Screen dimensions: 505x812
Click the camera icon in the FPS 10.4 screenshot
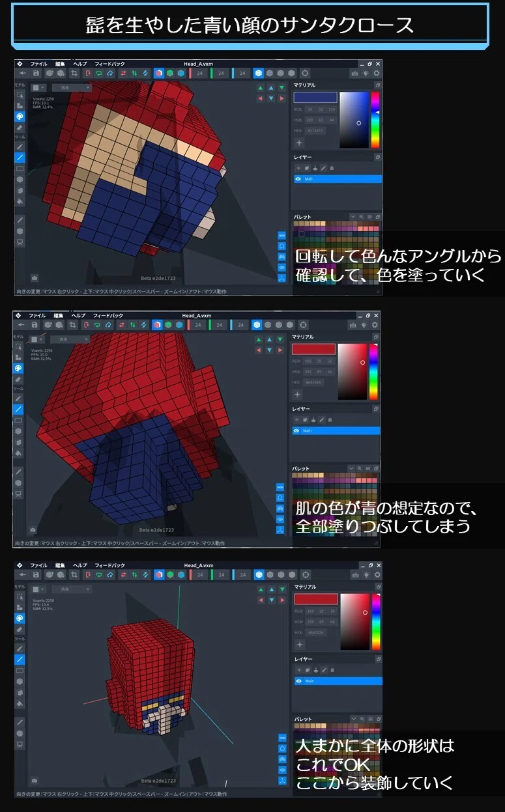tap(34, 780)
